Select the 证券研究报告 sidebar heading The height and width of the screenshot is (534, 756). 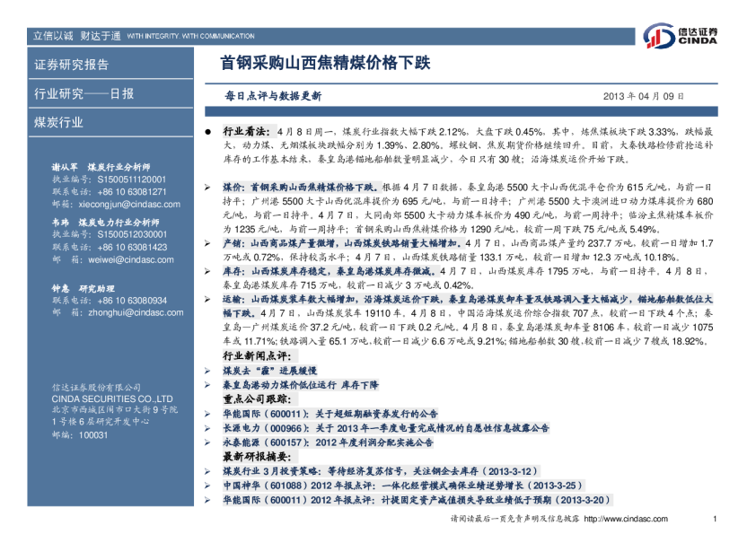[72, 65]
